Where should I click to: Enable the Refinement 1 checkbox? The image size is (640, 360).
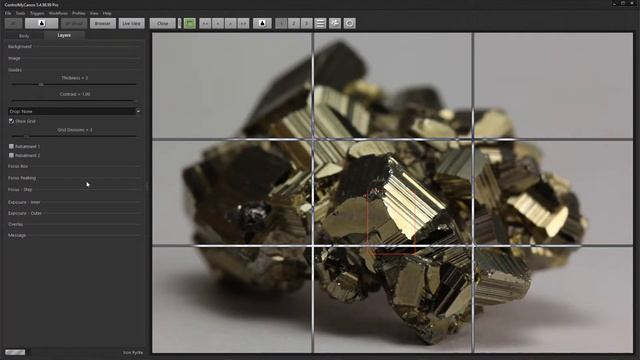tap(11, 146)
